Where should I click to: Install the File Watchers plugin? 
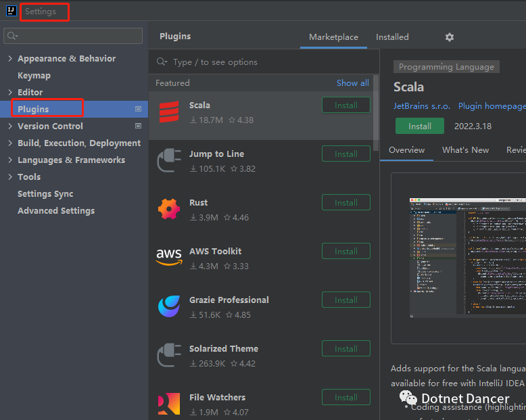(x=346, y=397)
